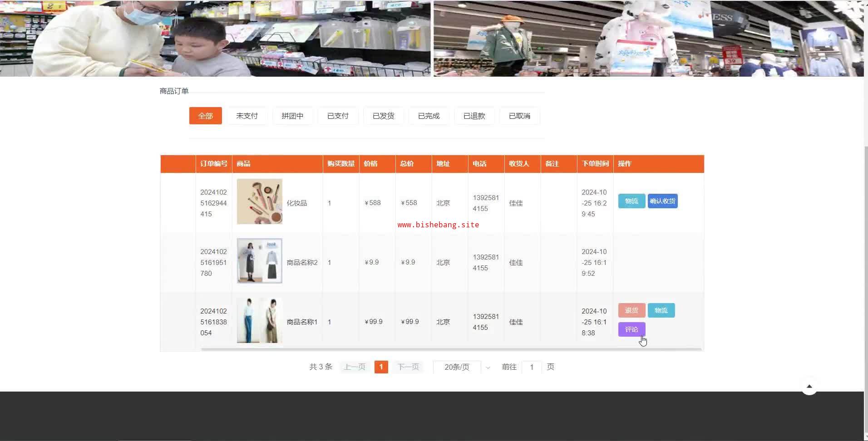Click the 退货 button for 商品名称1
The height and width of the screenshot is (441, 868).
631,310
